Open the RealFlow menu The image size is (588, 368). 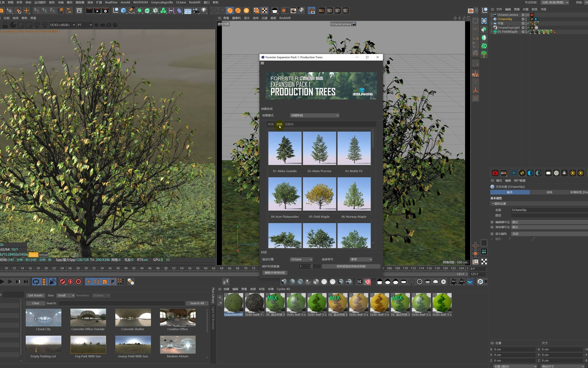point(111,2)
